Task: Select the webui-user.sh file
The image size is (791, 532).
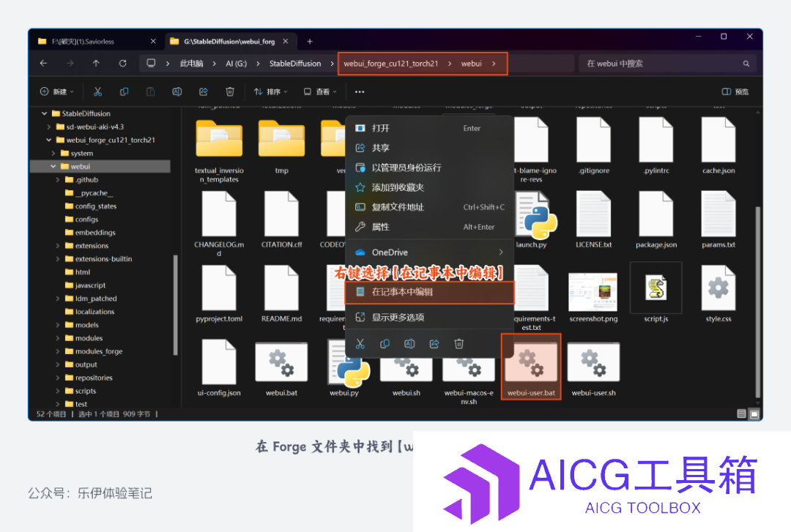Action: pyautogui.click(x=594, y=368)
